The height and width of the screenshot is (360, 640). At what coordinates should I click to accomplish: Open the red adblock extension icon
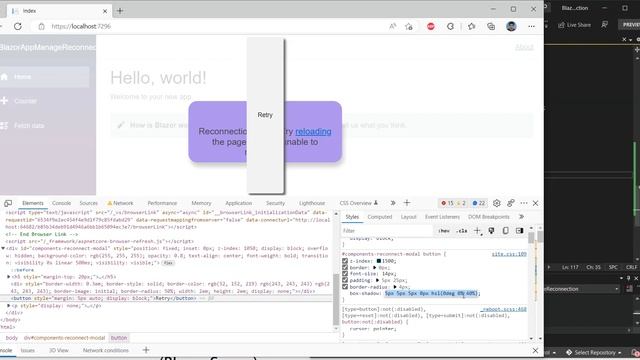tap(431, 27)
